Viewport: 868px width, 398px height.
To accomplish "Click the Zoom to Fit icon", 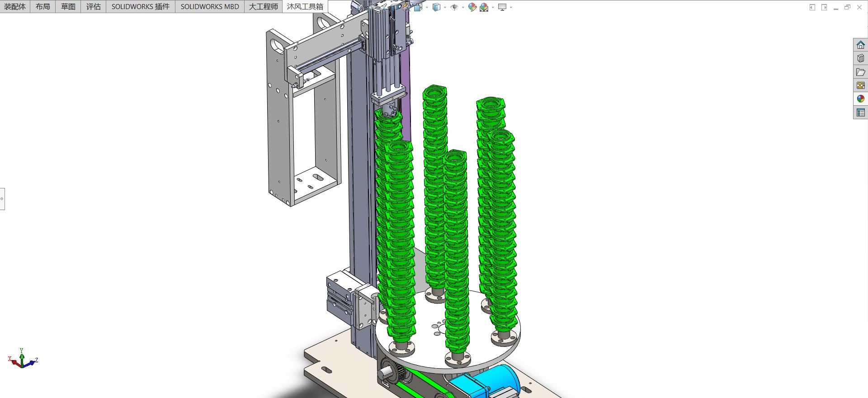I will click(x=358, y=7).
